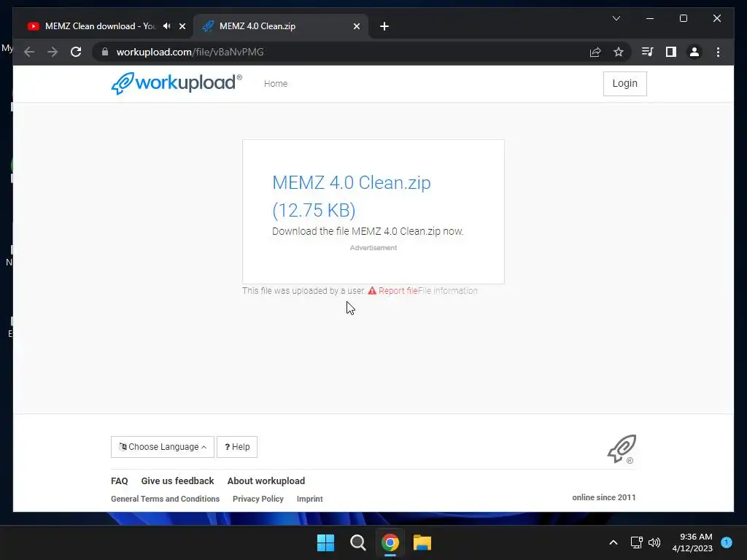Open the media control icon in toolbar
The width and height of the screenshot is (747, 560).
pyautogui.click(x=647, y=52)
